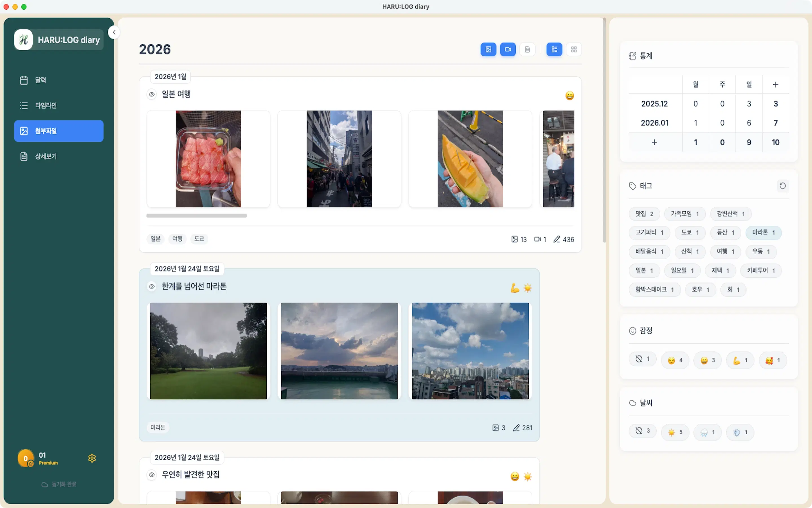Click the sun weather icon on marathon entry

(x=528, y=288)
